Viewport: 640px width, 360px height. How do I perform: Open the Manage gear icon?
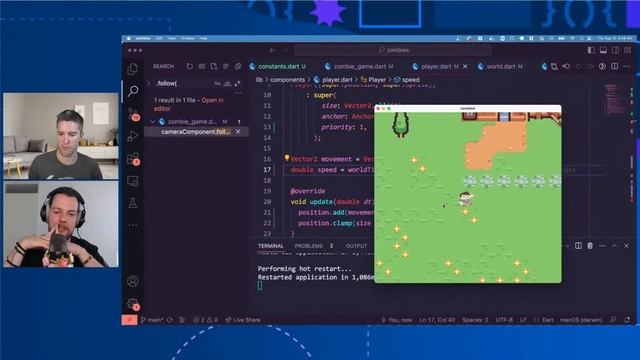pos(133,304)
